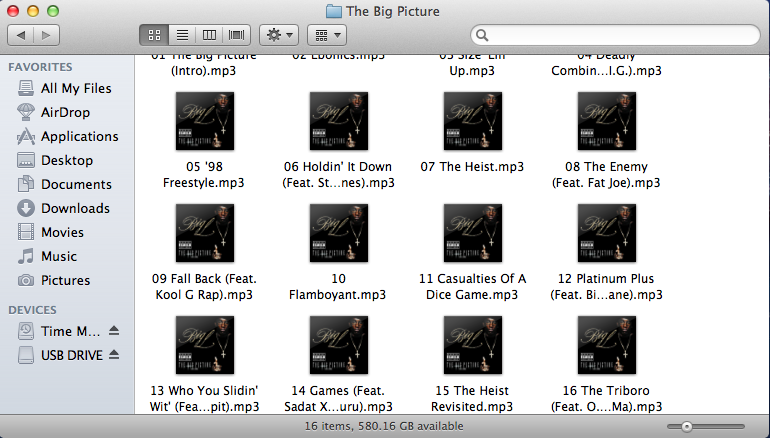
Task: Minimize the Finder window
Action: [x=33, y=11]
